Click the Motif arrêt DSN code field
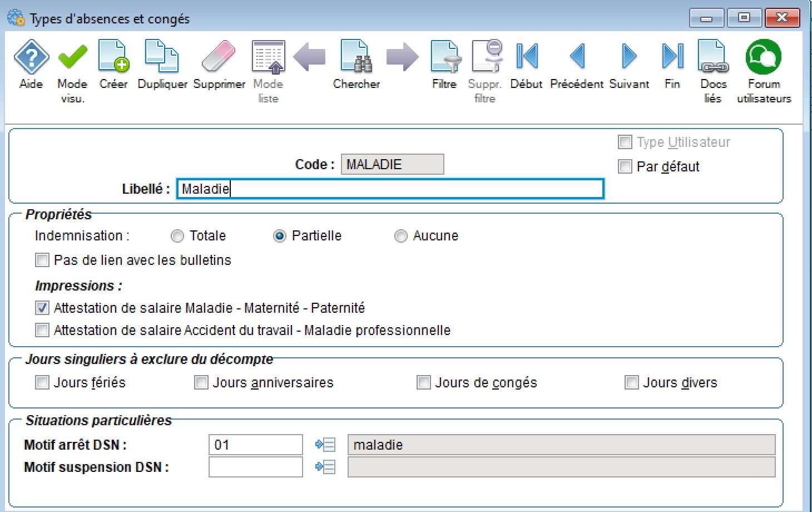The width and height of the screenshot is (812, 512). [x=256, y=445]
